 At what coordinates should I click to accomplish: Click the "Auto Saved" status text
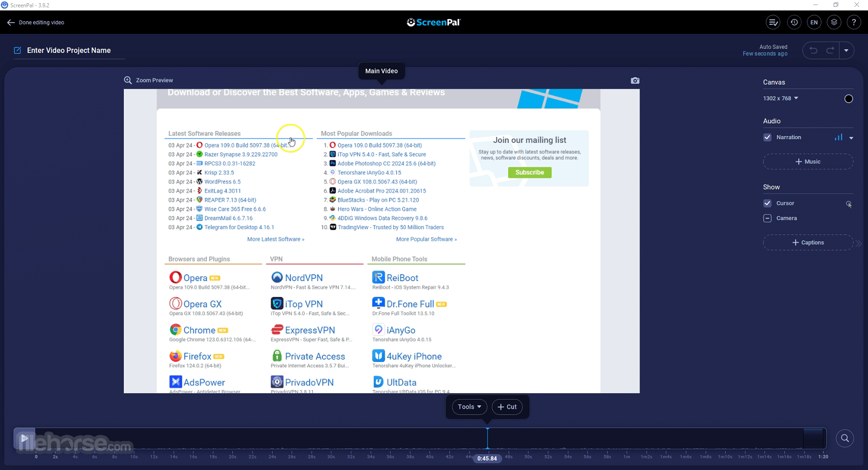click(x=773, y=47)
